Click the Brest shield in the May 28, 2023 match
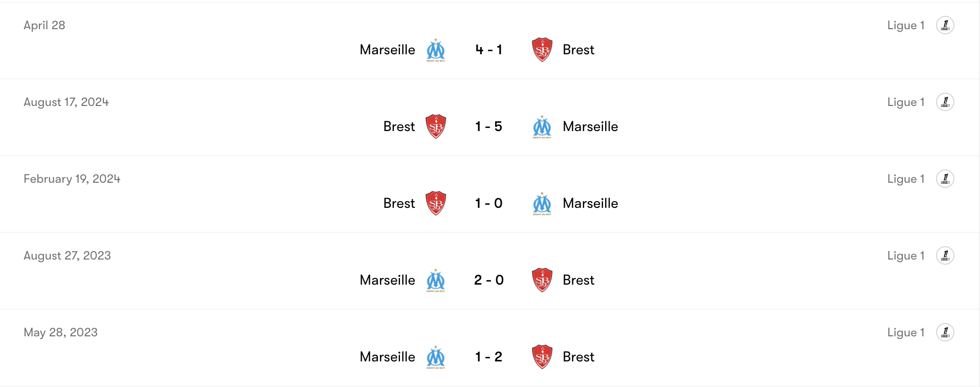 [x=542, y=356]
